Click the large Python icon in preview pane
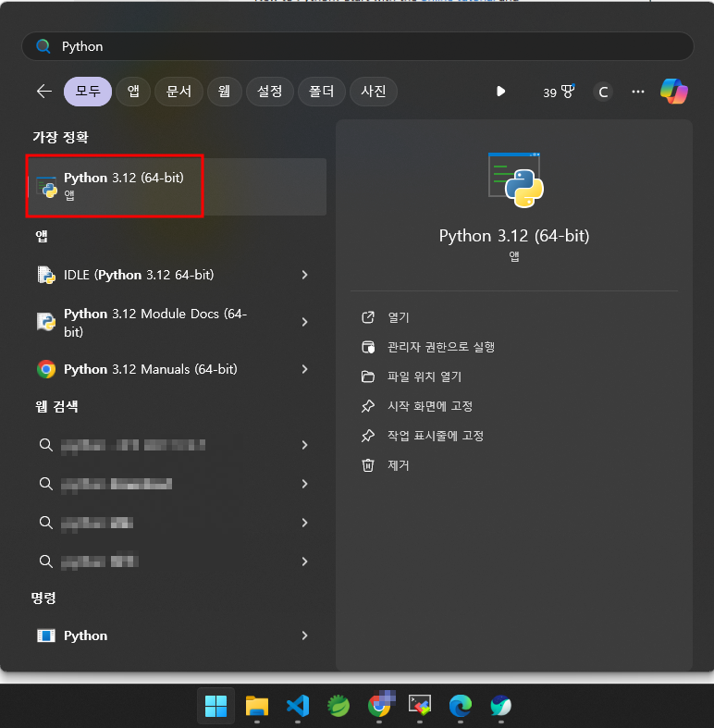 point(515,179)
